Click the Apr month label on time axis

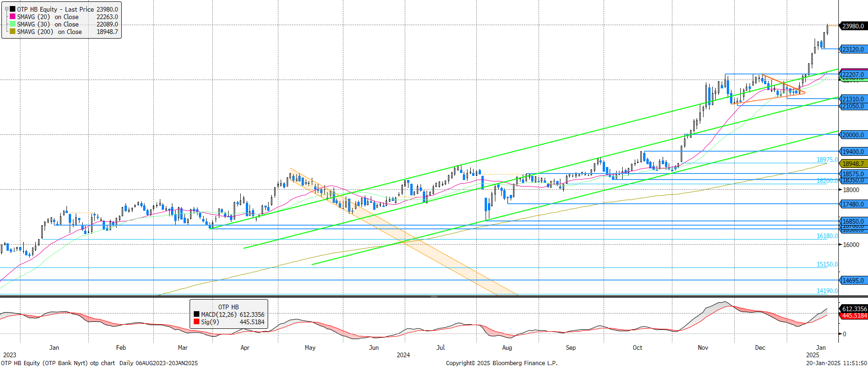(x=245, y=347)
